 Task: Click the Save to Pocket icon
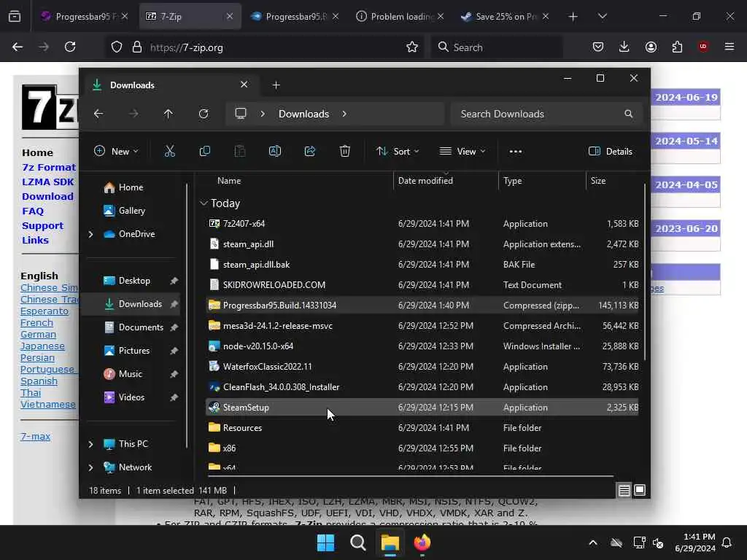[x=598, y=47]
